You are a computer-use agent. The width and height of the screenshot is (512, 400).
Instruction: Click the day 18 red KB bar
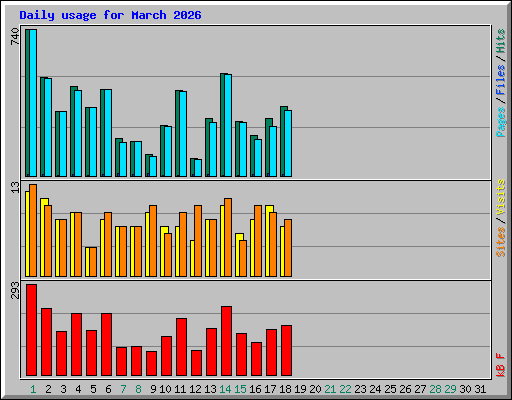tap(287, 351)
